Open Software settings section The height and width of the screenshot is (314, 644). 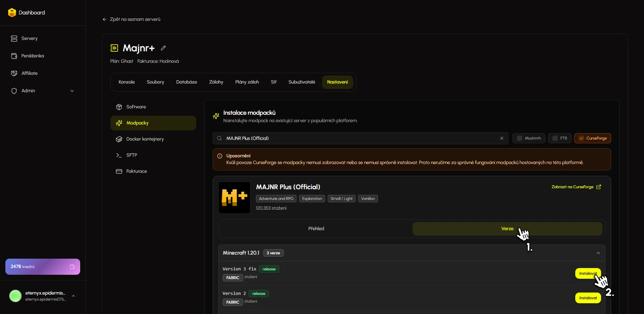[153, 107]
